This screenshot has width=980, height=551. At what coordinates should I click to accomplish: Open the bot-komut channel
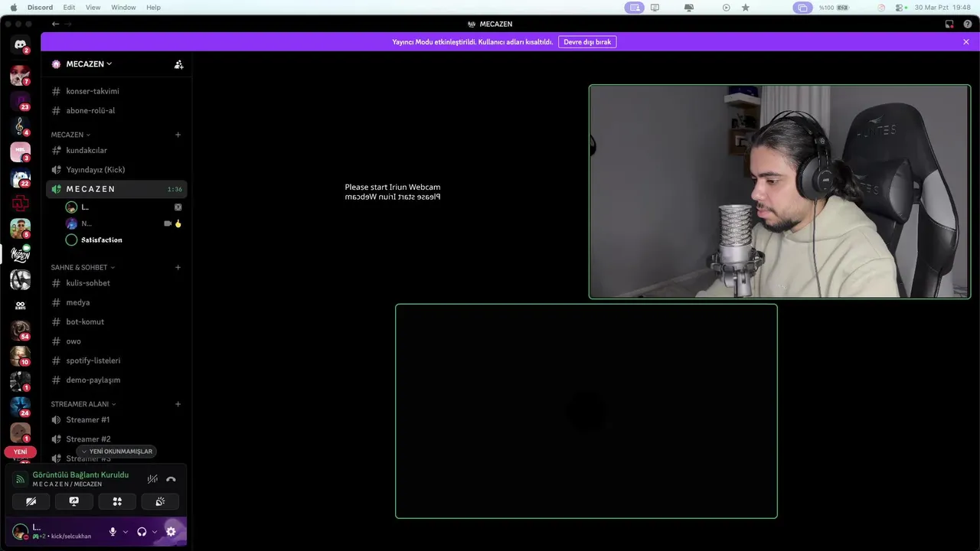116,321
